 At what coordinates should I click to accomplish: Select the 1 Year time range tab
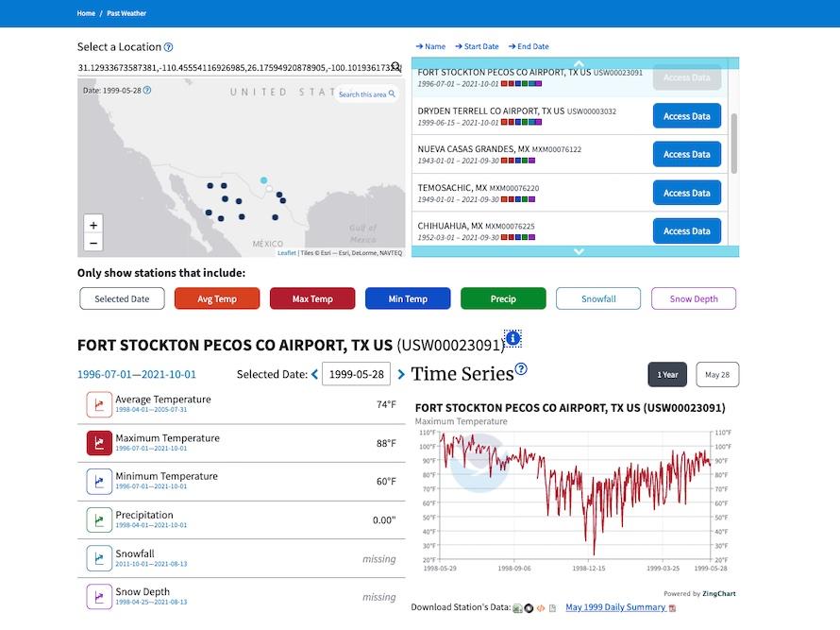point(666,374)
